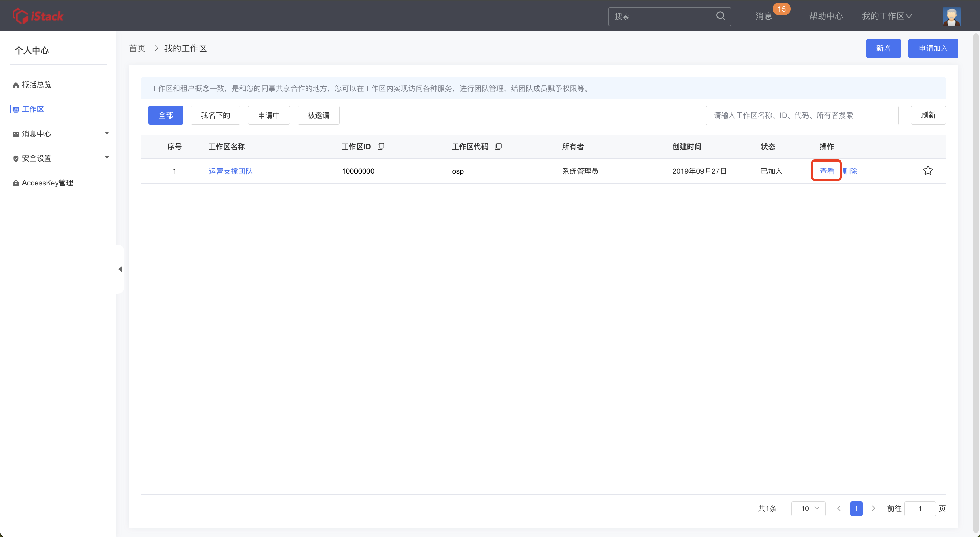Click the 15 notifications badge
The height and width of the screenshot is (537, 980).
point(781,9)
